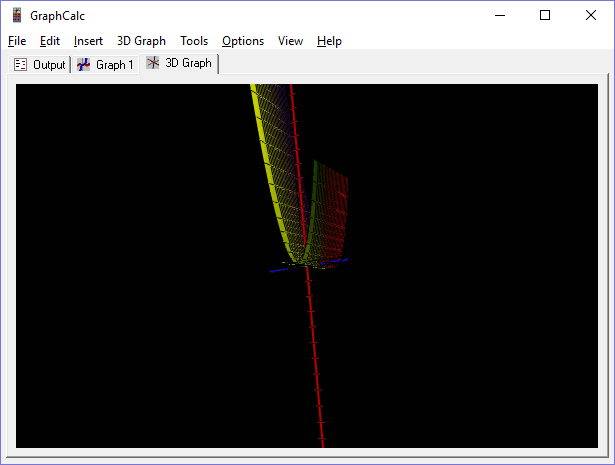Click the Output tab list icon

pos(20,64)
